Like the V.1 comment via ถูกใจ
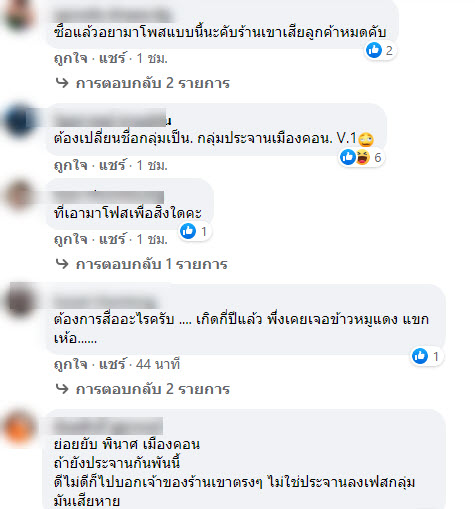Viewport: 475px width, 509px height. 71,165
